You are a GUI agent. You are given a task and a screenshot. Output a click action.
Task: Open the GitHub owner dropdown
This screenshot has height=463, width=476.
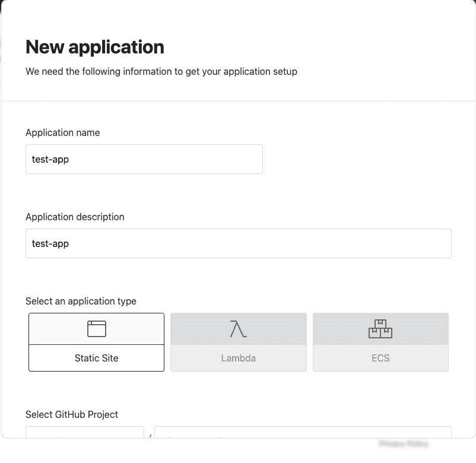point(85,432)
